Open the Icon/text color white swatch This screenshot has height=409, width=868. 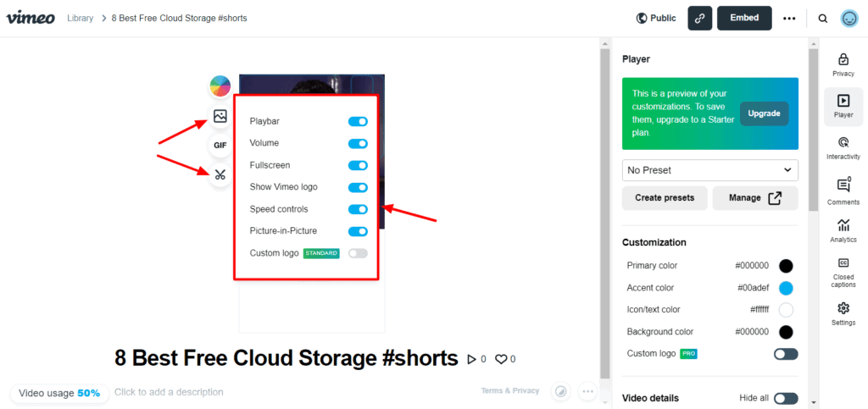click(x=786, y=310)
